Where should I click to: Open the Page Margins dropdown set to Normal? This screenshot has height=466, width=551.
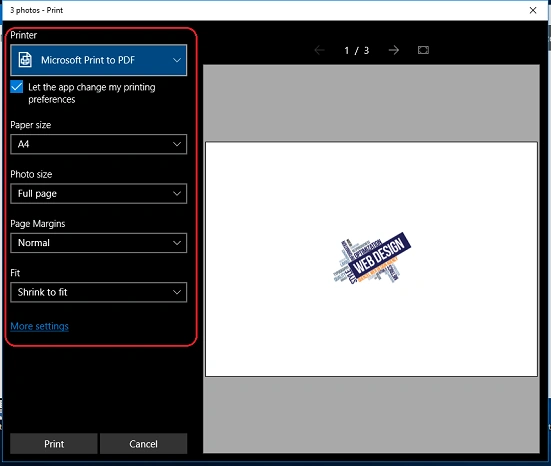click(98, 243)
